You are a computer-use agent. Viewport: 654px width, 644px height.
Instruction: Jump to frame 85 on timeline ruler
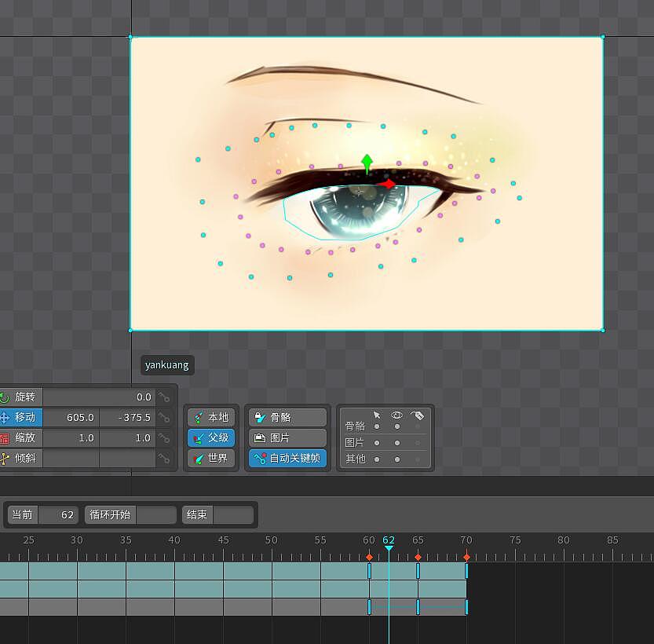612,540
